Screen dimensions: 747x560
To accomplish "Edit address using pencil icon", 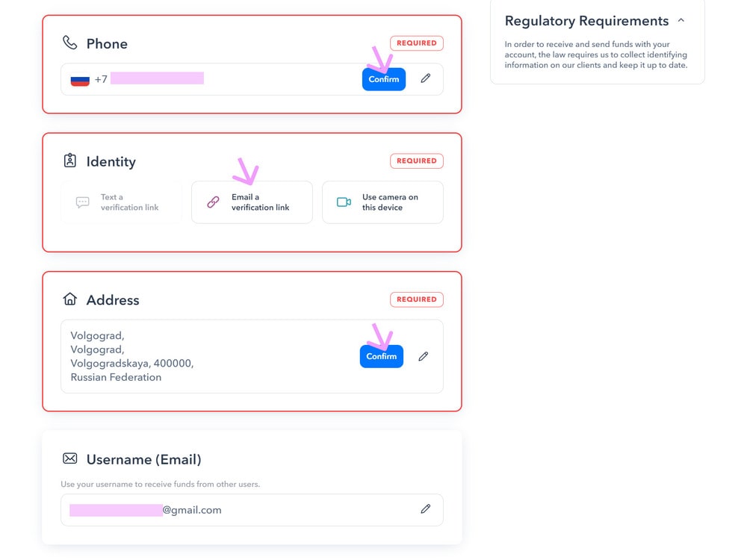I will tap(423, 356).
